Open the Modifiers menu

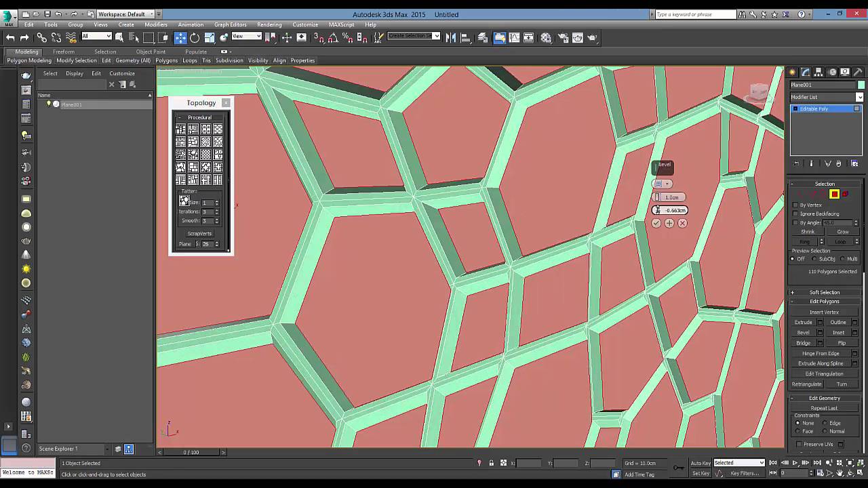point(156,24)
